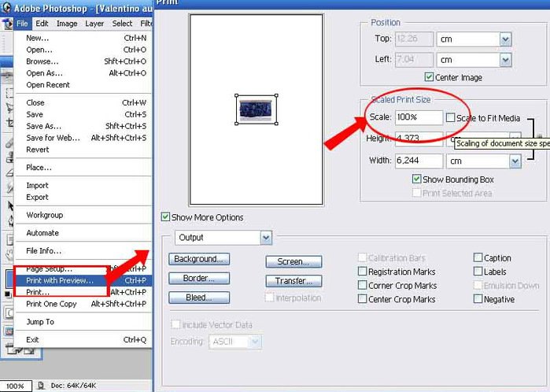Click the bounding box bottom-right corner handle
This screenshot has width=550, height=392.
coord(276,124)
